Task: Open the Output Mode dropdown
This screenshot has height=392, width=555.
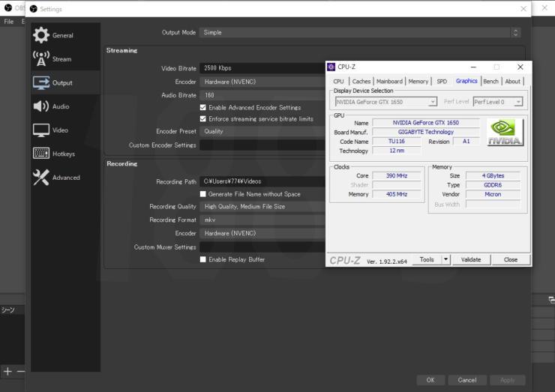Action: click(359, 32)
